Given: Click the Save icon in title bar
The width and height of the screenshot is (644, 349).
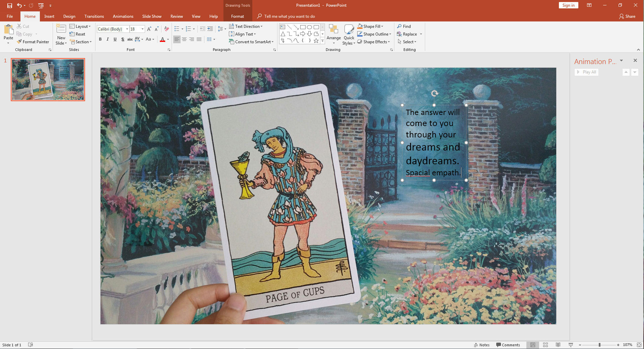Looking at the screenshot, I should (x=10, y=5).
